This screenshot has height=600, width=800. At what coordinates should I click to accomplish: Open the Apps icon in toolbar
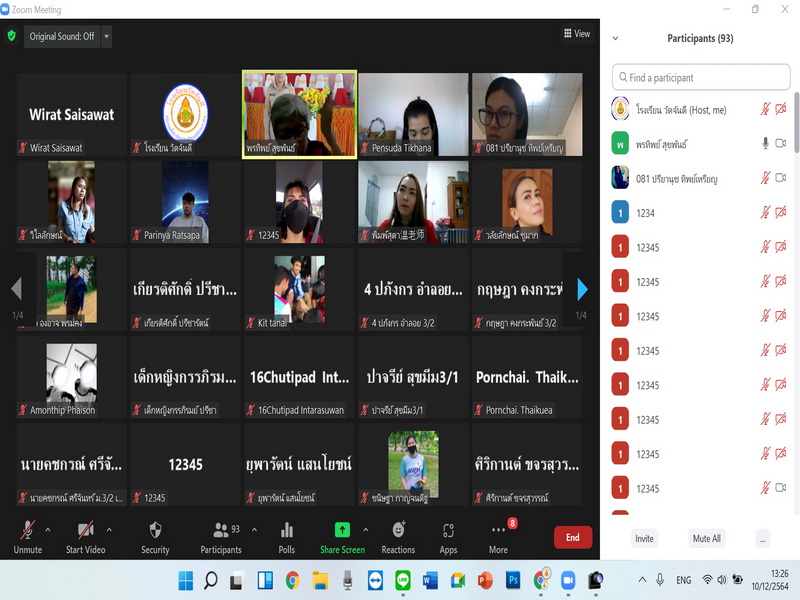(x=448, y=530)
